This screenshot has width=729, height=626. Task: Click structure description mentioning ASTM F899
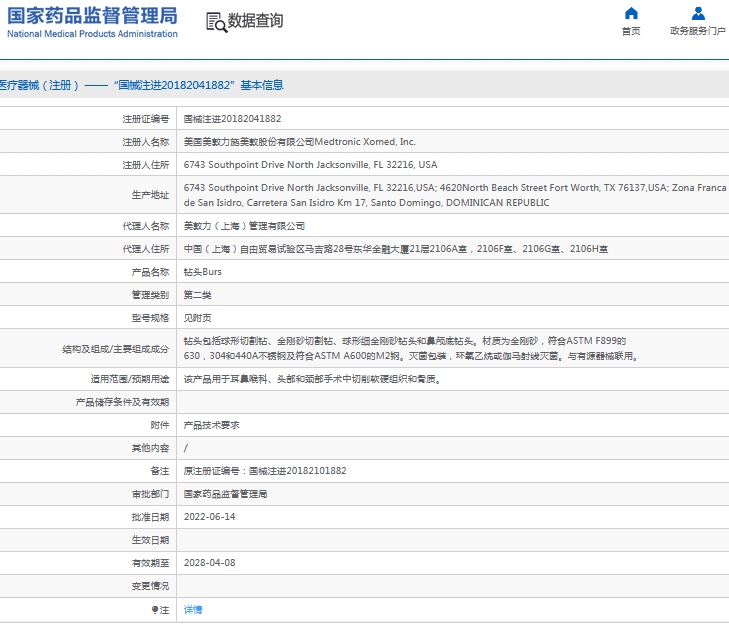[411, 348]
